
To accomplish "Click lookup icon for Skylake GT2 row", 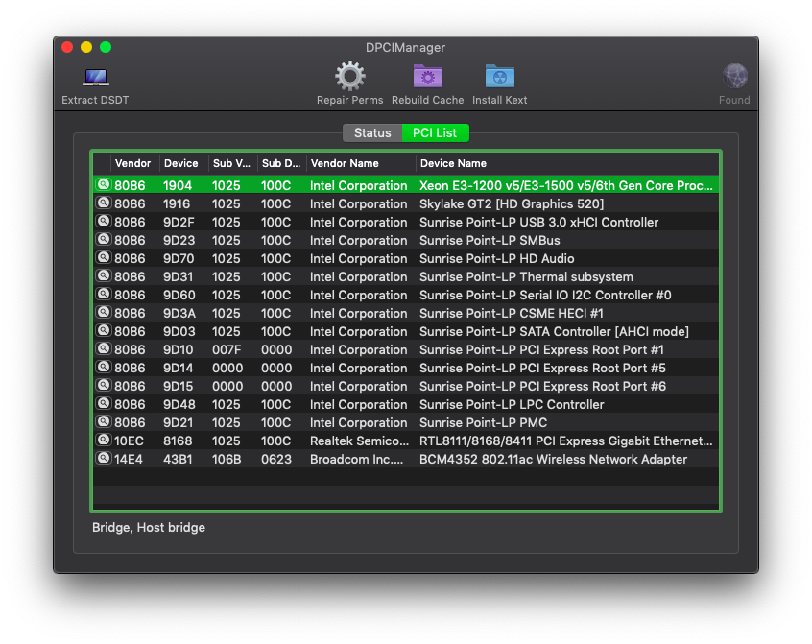I will coord(104,203).
